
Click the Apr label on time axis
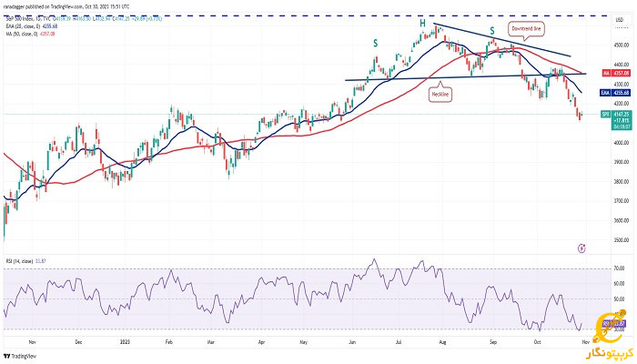(262, 342)
